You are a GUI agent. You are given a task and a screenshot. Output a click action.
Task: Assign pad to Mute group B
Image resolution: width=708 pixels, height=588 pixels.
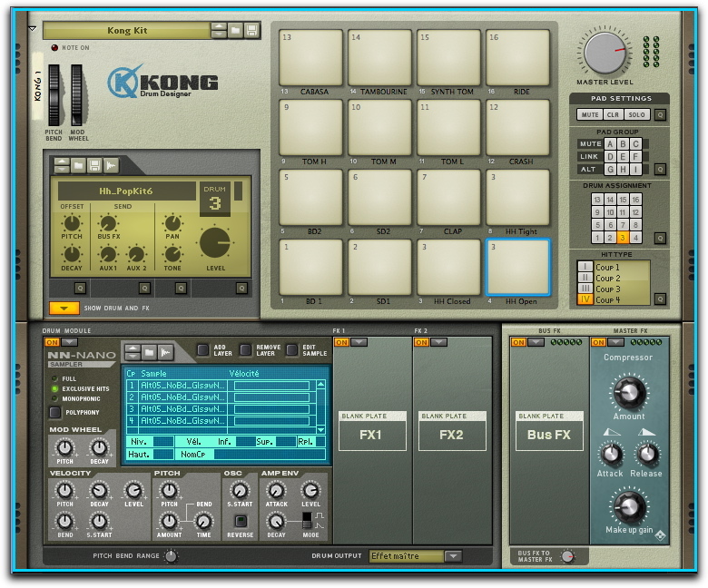pos(623,143)
